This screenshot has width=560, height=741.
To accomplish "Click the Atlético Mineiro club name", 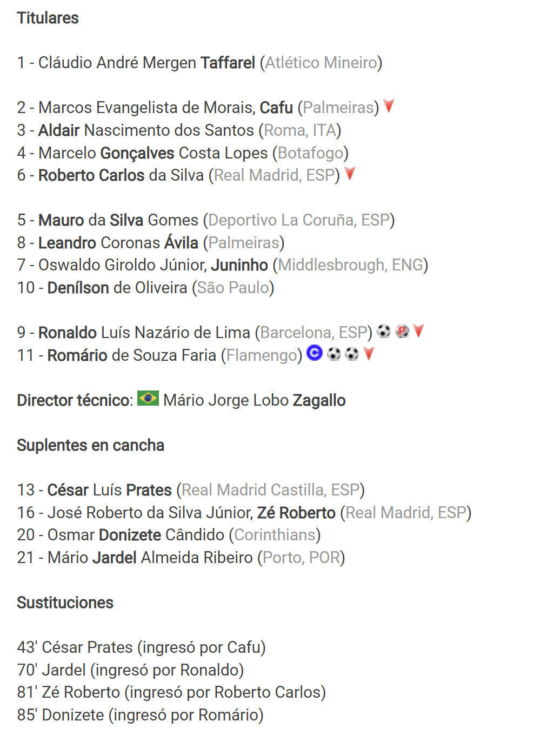I will 321,63.
